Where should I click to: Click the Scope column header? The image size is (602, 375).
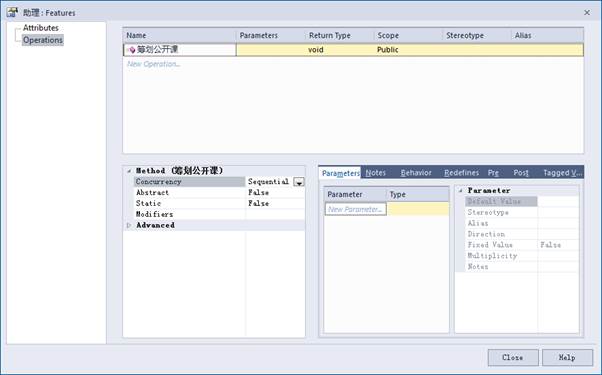tap(408, 35)
